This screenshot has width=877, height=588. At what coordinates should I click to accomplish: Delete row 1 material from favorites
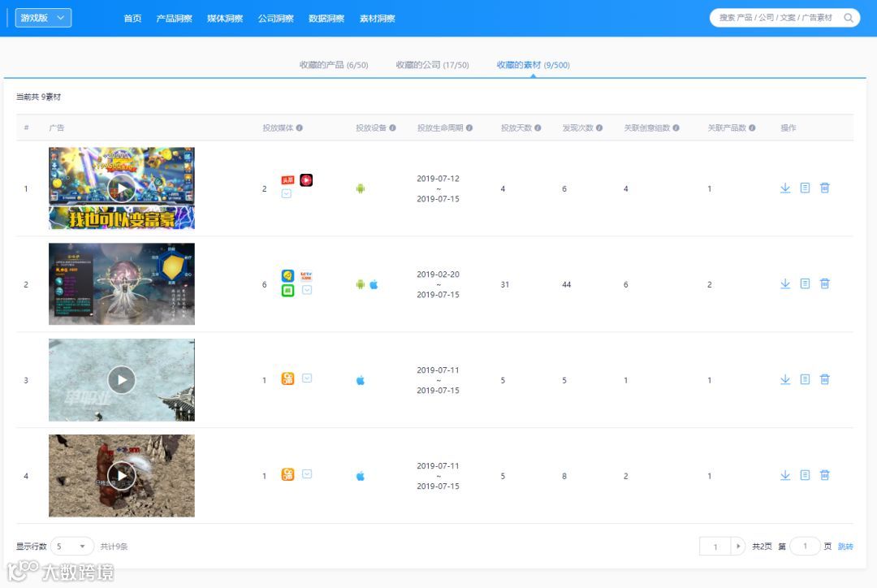(x=824, y=188)
